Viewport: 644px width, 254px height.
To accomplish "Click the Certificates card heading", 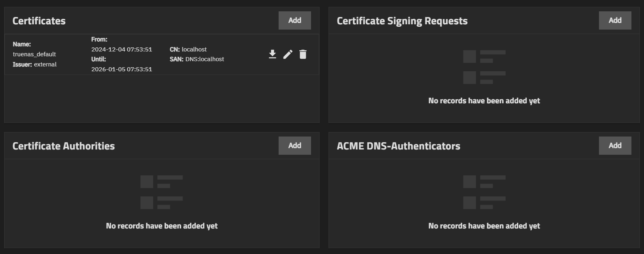I will (39, 21).
